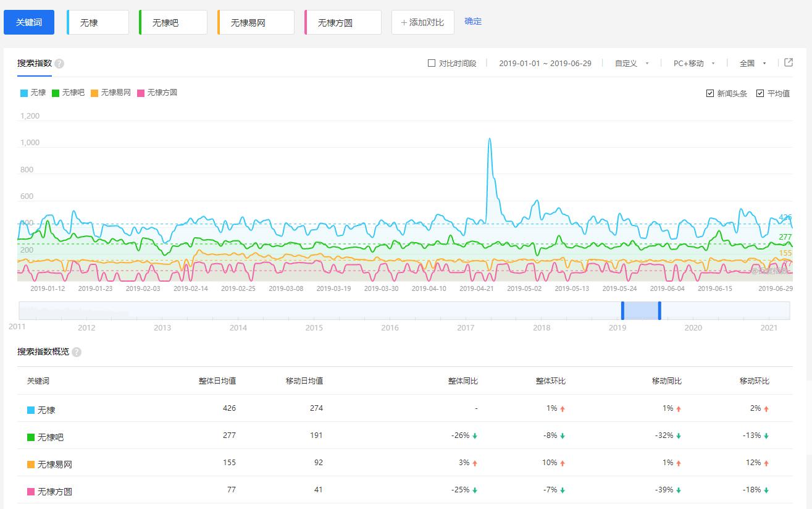The width and height of the screenshot is (812, 509).
Task: Click the left handle of timeline range
Action: click(x=622, y=310)
